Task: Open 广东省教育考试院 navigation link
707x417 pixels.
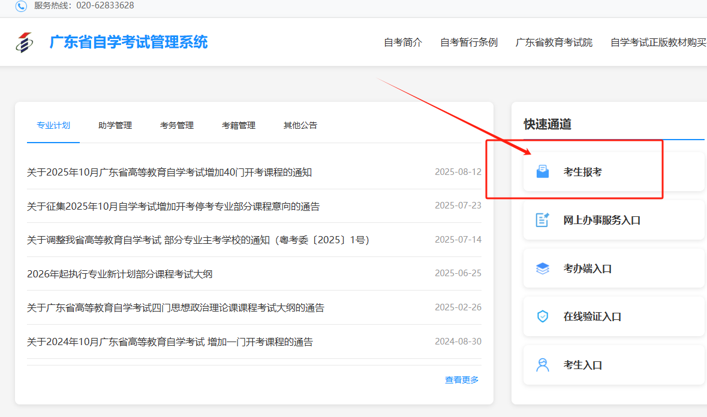Action: click(x=554, y=42)
